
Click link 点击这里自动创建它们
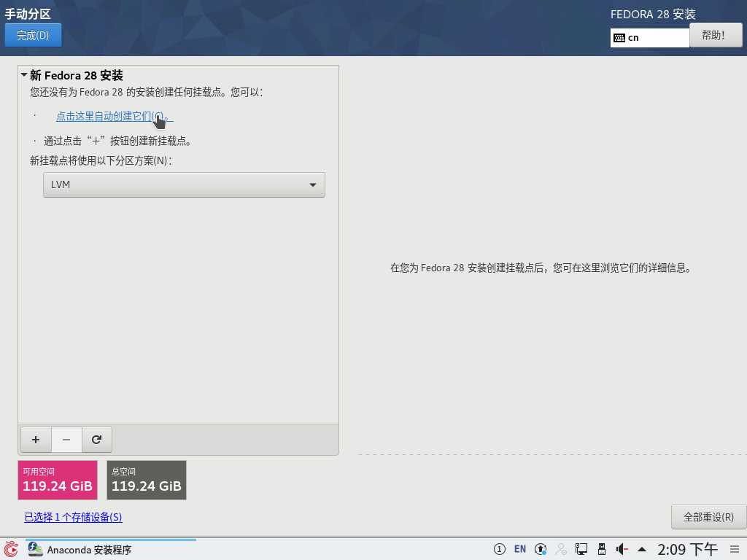(115, 116)
